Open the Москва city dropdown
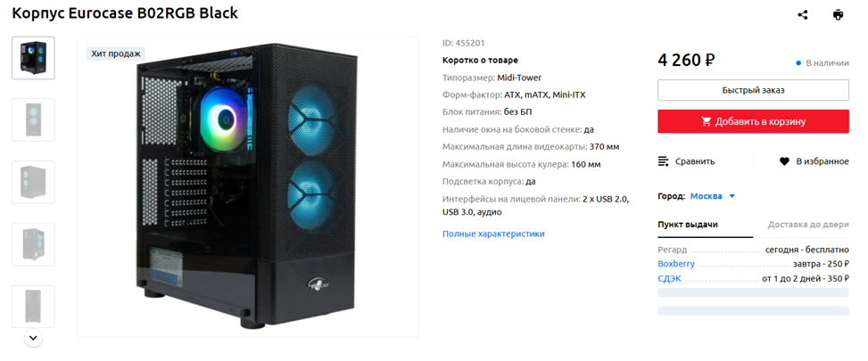The width and height of the screenshot is (868, 361). coord(713,196)
